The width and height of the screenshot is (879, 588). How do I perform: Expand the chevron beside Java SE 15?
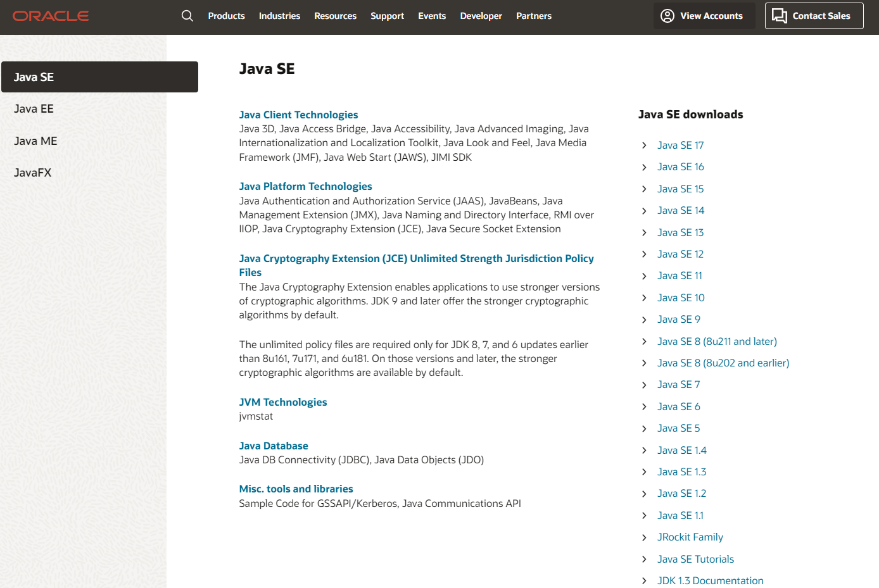[x=644, y=189]
